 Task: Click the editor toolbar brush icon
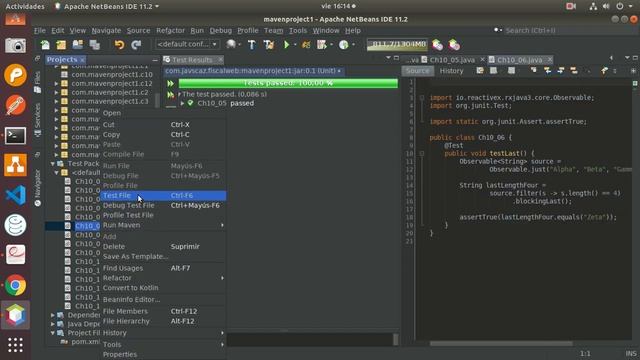[x=604, y=71]
